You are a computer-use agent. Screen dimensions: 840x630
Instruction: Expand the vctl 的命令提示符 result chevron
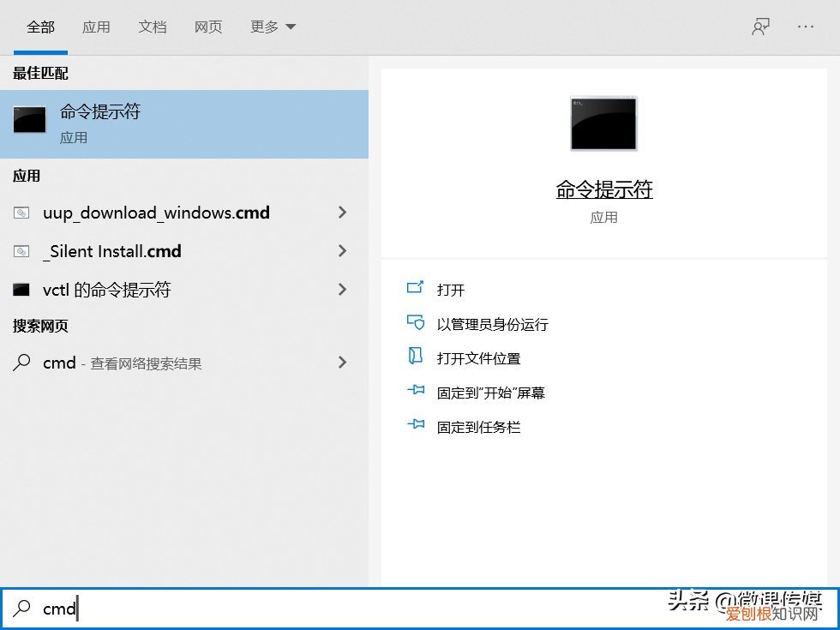click(x=342, y=290)
